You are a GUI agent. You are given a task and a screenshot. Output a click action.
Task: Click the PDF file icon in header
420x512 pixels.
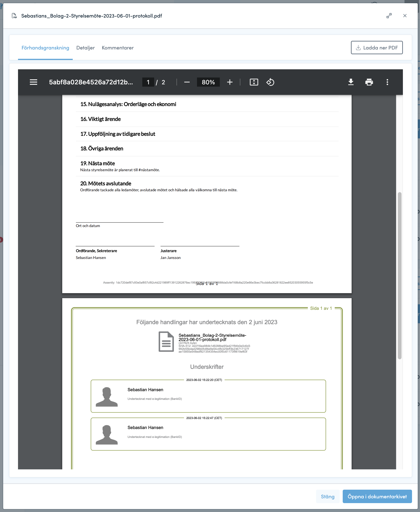[x=14, y=16]
